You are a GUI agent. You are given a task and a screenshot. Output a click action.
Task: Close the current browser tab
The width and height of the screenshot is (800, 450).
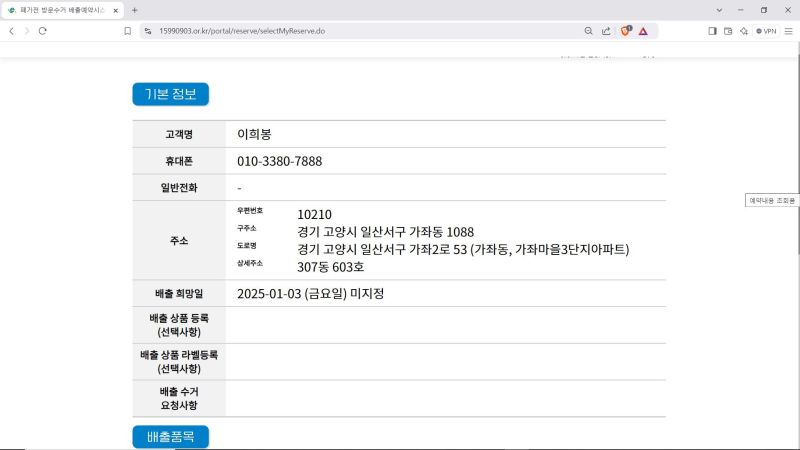116,10
